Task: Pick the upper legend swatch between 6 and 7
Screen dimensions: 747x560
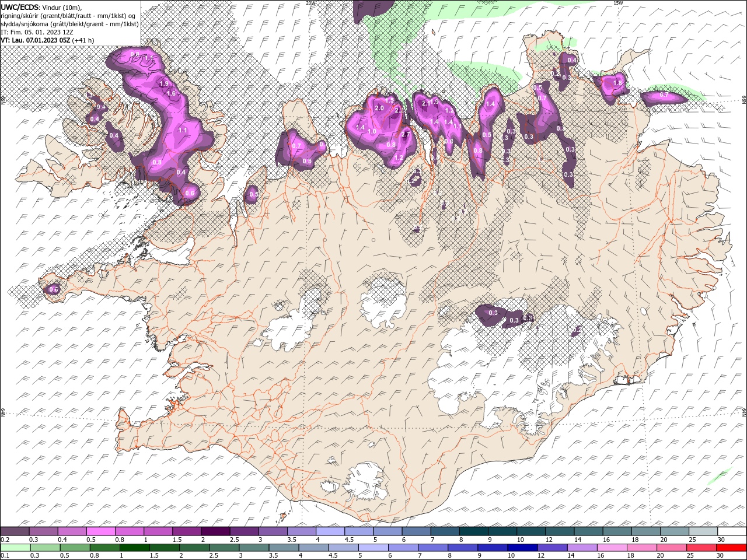Action: tap(417, 531)
